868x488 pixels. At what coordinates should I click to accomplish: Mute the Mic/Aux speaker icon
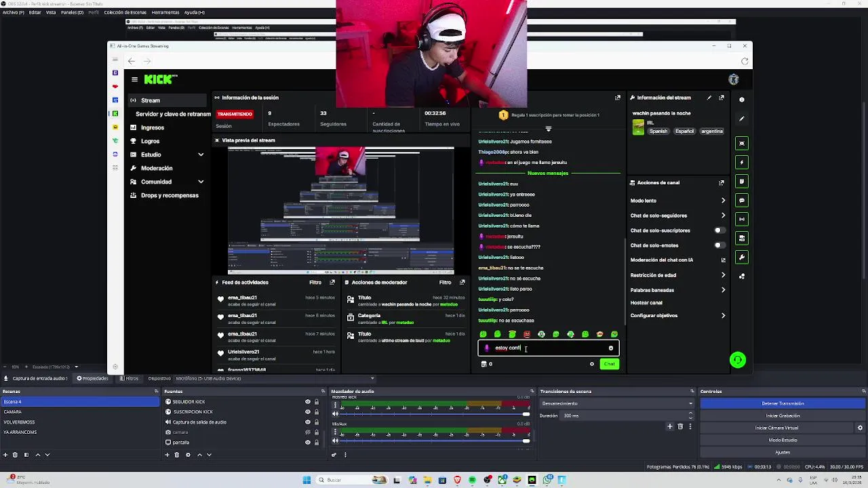[x=335, y=441]
